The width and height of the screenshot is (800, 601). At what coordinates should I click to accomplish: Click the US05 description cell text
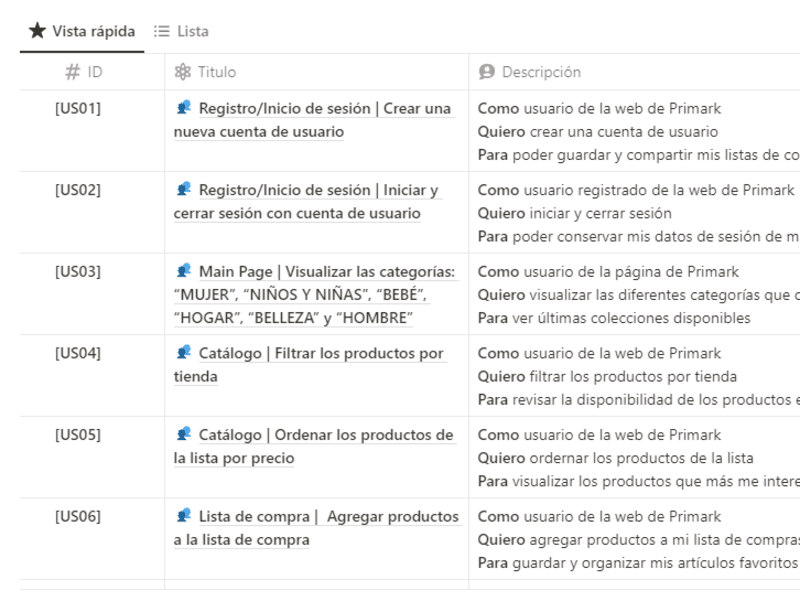tap(634, 458)
